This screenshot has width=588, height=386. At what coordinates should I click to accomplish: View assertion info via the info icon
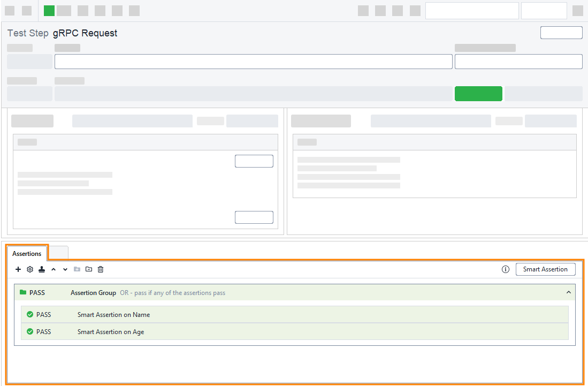click(x=506, y=269)
